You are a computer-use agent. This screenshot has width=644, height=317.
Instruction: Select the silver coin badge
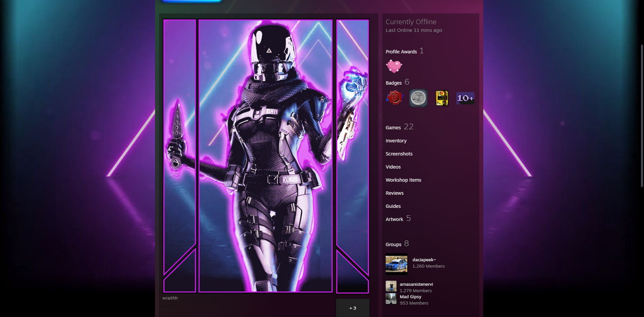pyautogui.click(x=418, y=97)
